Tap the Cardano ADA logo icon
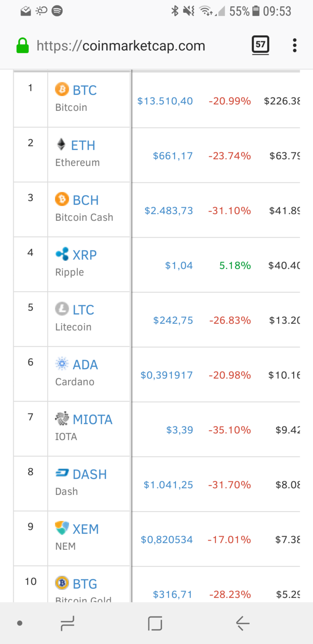The image size is (313, 644). (x=62, y=364)
